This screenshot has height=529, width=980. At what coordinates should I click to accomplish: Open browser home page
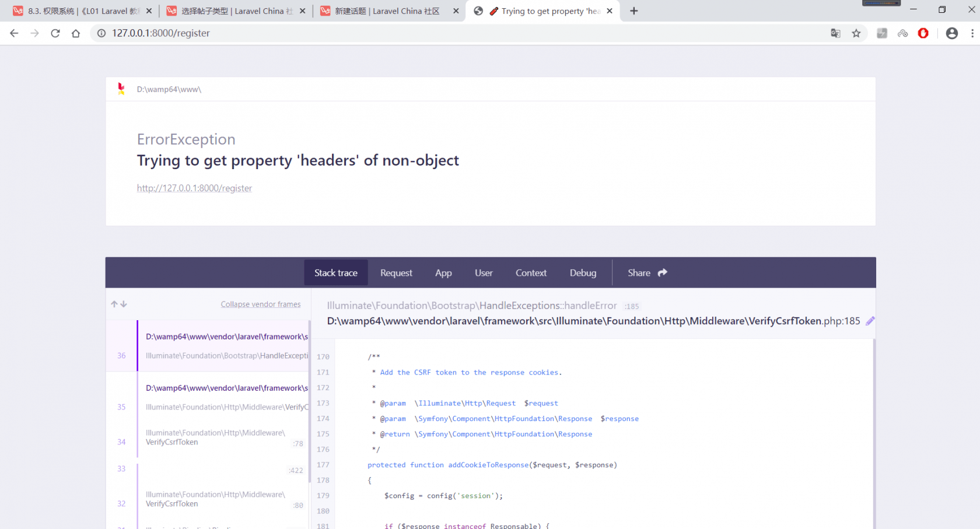(x=76, y=33)
